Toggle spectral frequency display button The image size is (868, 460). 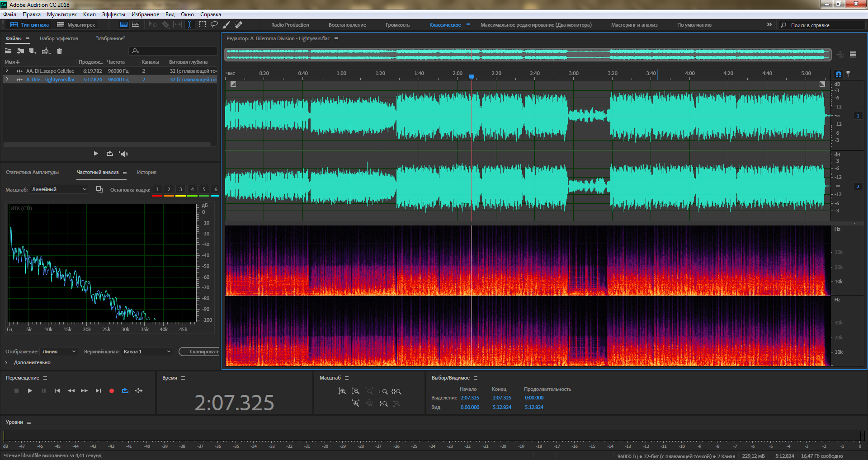123,24
